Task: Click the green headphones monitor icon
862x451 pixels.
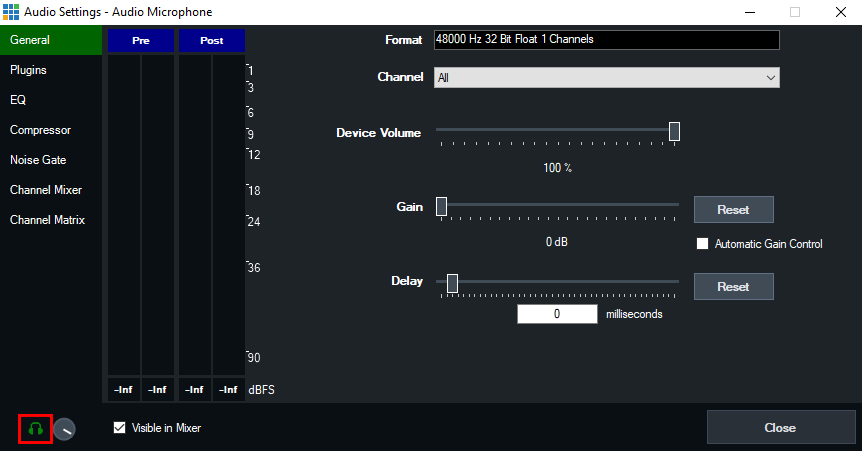Action: tap(35, 429)
